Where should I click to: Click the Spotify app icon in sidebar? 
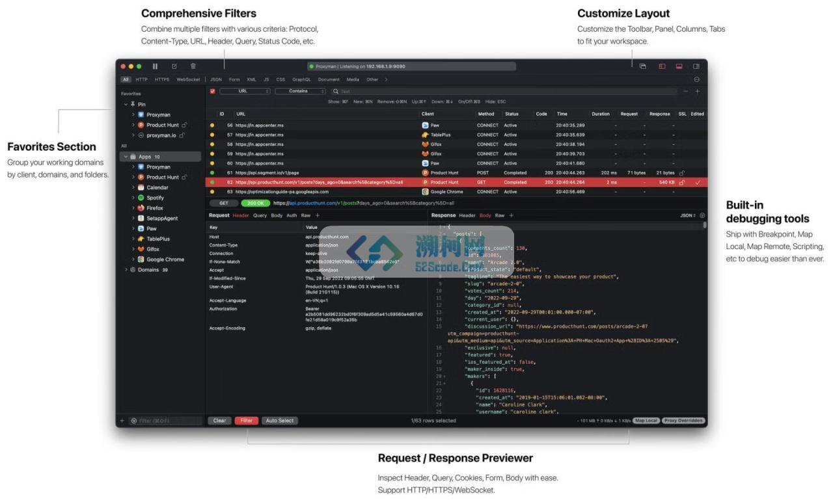pyautogui.click(x=141, y=198)
